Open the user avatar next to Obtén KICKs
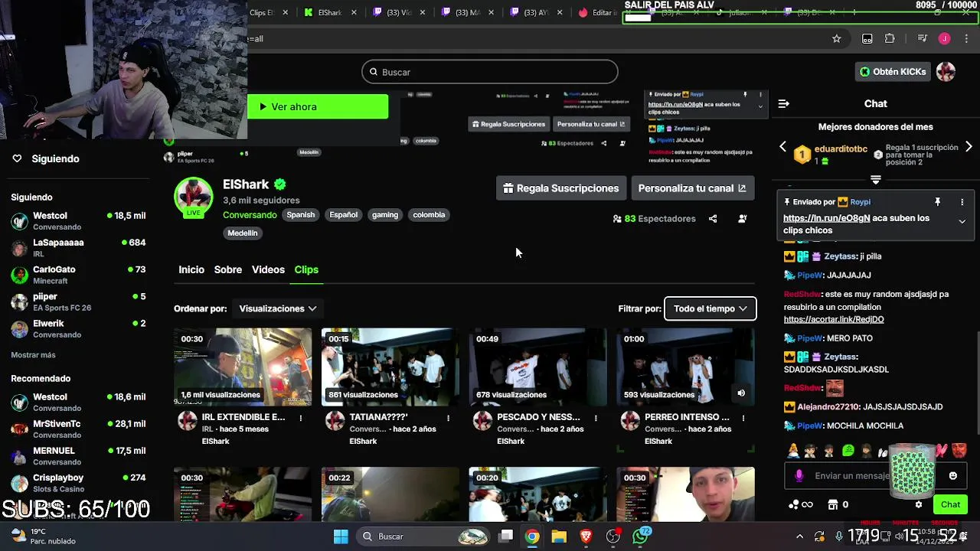980x551 pixels. tap(946, 72)
